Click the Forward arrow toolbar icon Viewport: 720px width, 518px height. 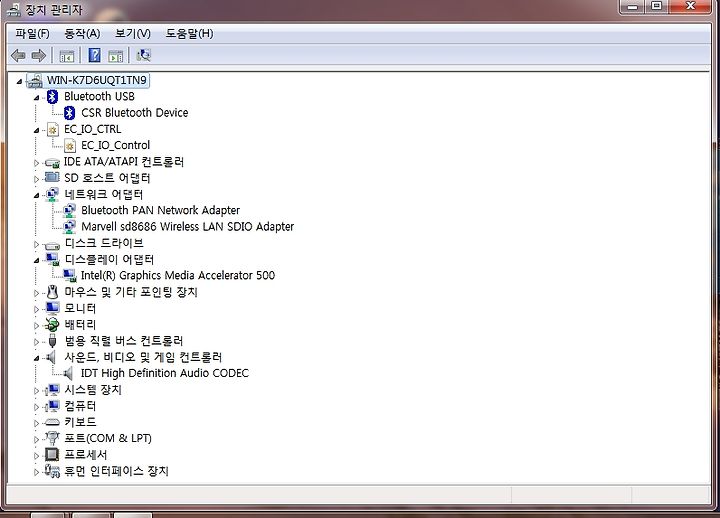click(39, 56)
